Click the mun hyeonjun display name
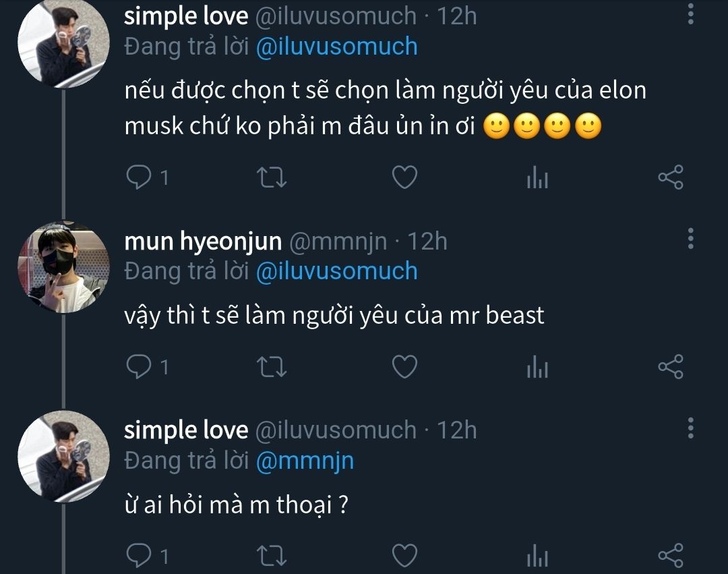 point(204,241)
